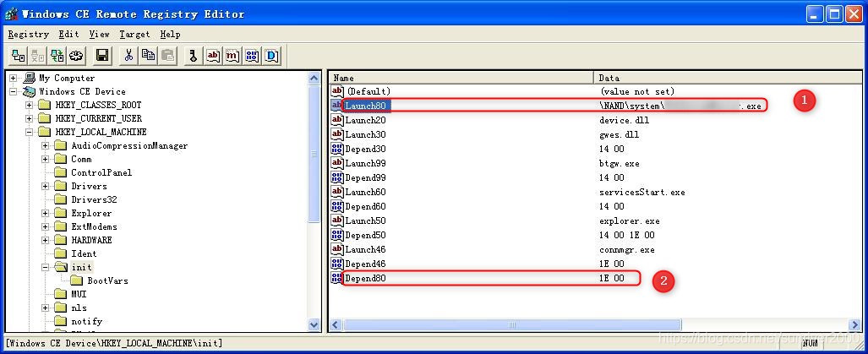The width and height of the screenshot is (868, 354).
Task: Click the My Computer icon in tree
Action: [30, 78]
